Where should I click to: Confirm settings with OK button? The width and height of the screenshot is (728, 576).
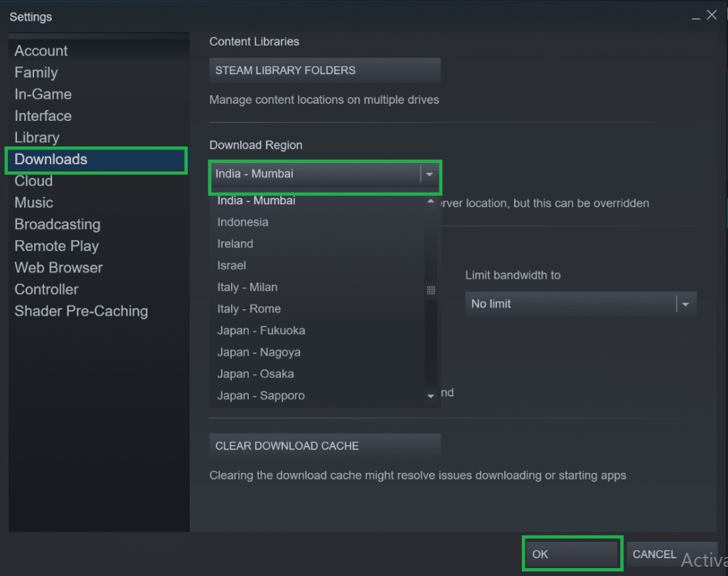tap(572, 554)
